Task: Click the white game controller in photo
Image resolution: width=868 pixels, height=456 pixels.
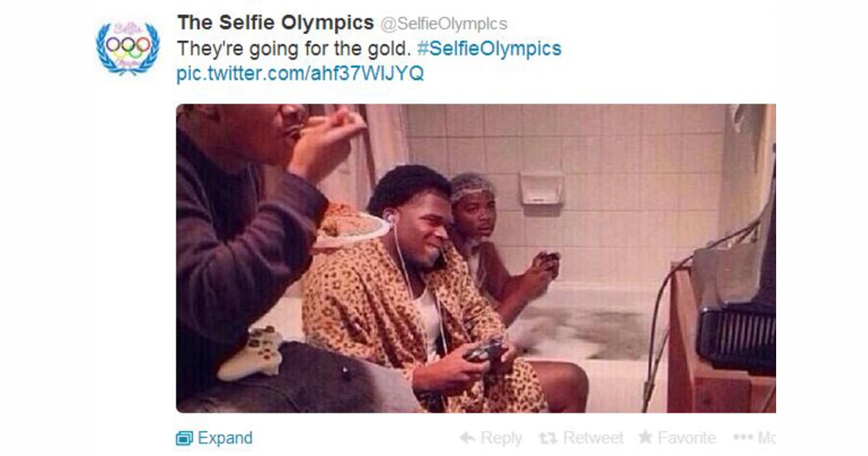Action: click(251, 352)
